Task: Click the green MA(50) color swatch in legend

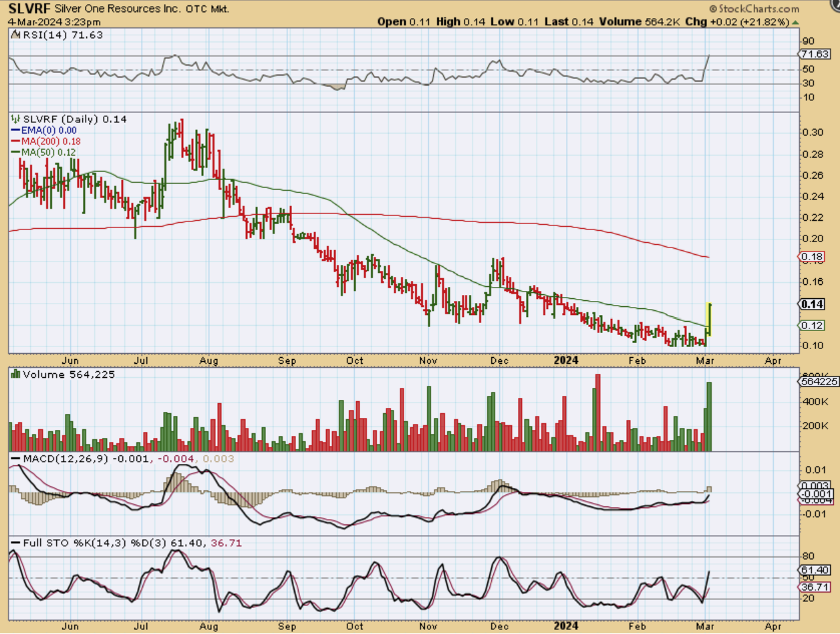Action: click(x=15, y=152)
